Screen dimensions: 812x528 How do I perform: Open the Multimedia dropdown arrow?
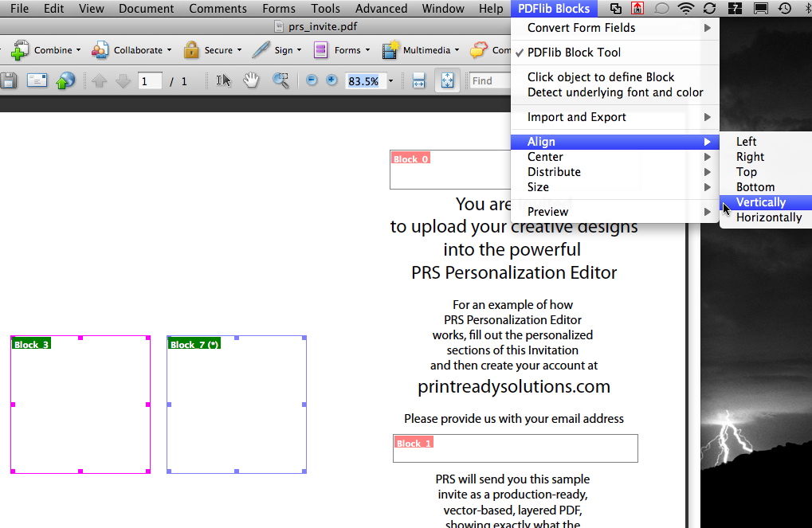tap(457, 50)
